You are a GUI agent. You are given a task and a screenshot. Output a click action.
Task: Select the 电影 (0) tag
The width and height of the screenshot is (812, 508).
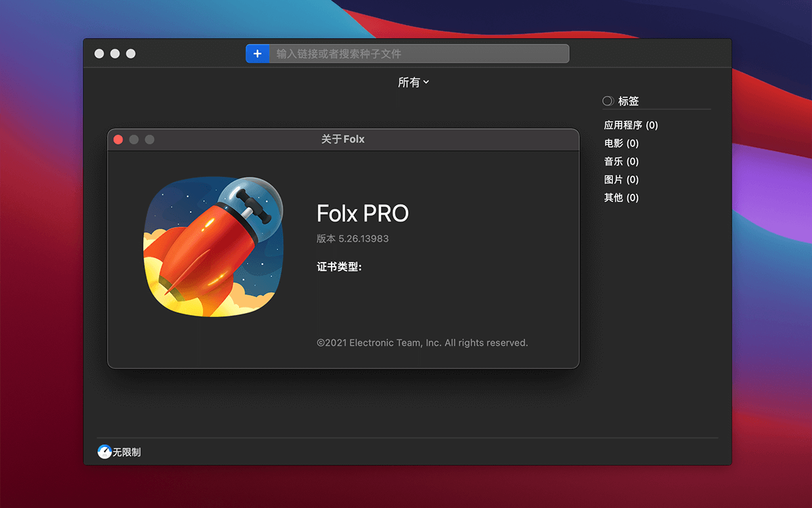(x=621, y=144)
